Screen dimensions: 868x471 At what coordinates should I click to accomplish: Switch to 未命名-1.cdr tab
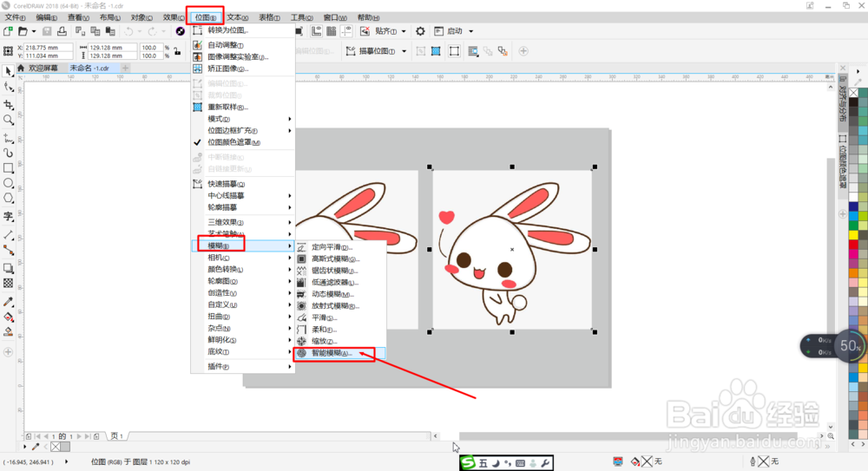89,68
